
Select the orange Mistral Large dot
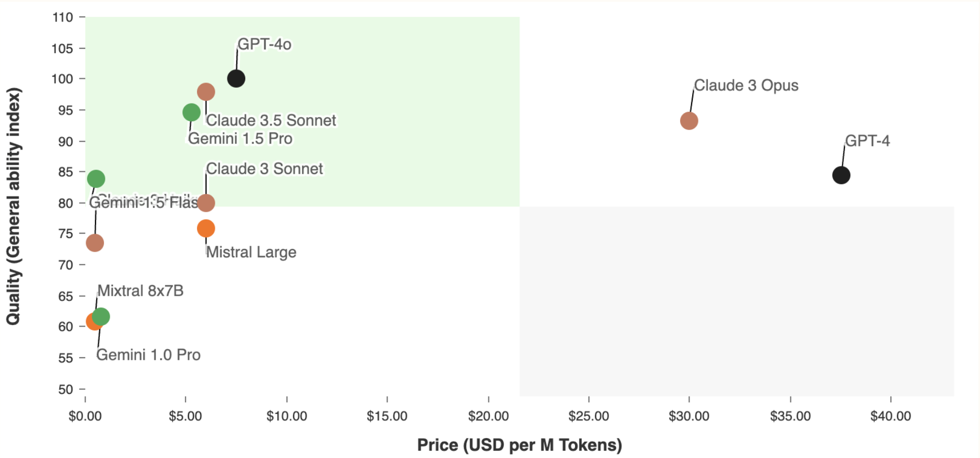point(206,228)
